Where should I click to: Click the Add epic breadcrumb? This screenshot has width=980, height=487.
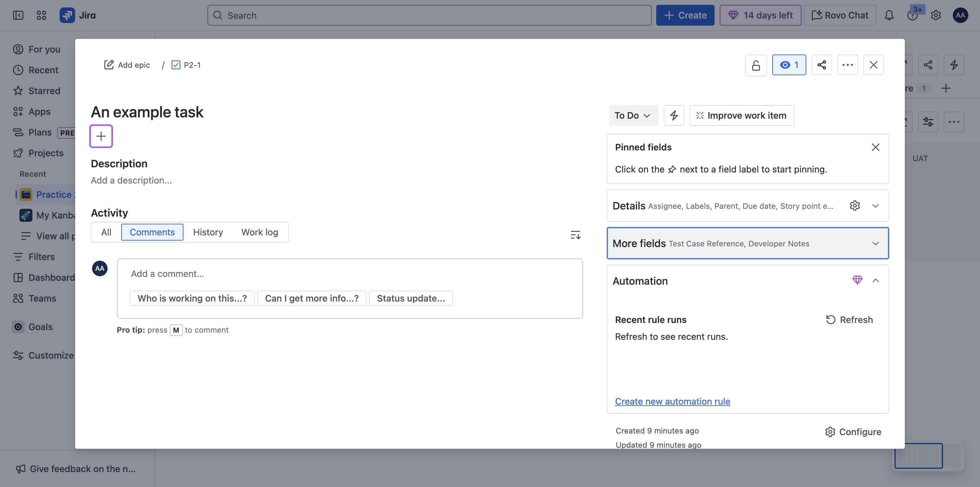127,65
